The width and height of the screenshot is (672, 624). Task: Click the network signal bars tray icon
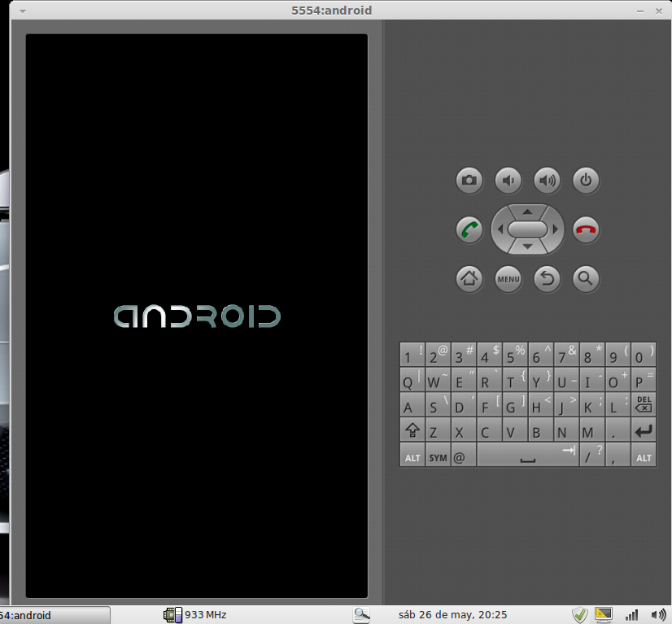click(x=631, y=615)
